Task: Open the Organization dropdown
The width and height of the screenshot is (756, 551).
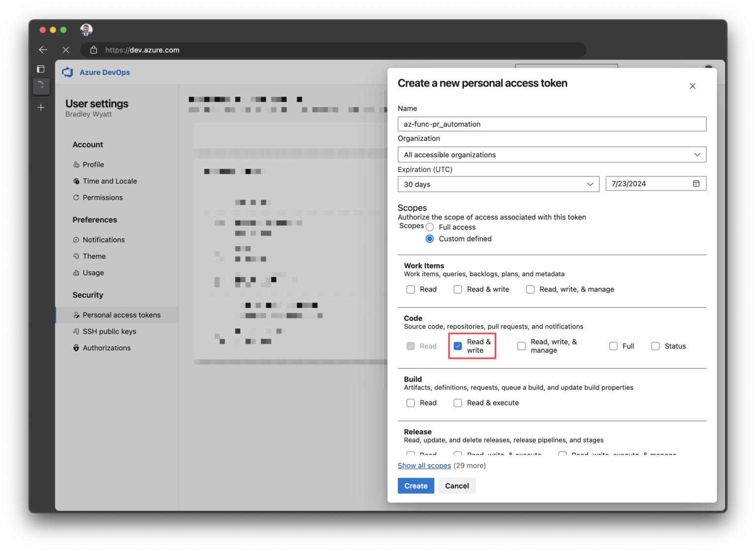Action: coord(552,155)
